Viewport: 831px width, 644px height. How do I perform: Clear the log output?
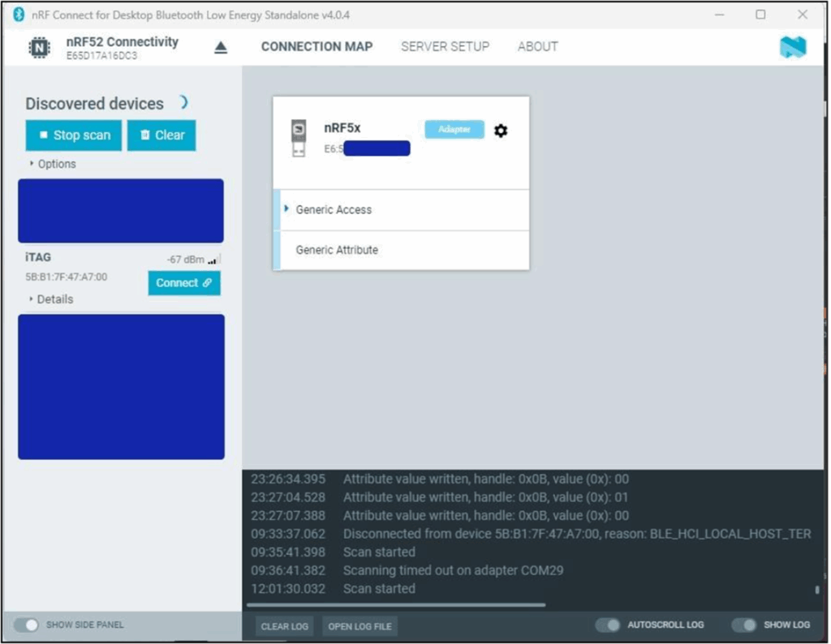click(285, 626)
